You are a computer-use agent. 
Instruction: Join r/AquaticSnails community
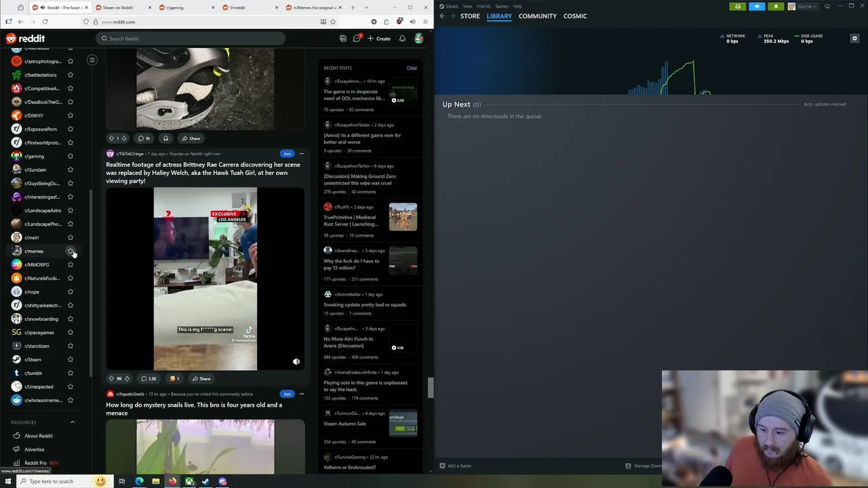(x=287, y=394)
